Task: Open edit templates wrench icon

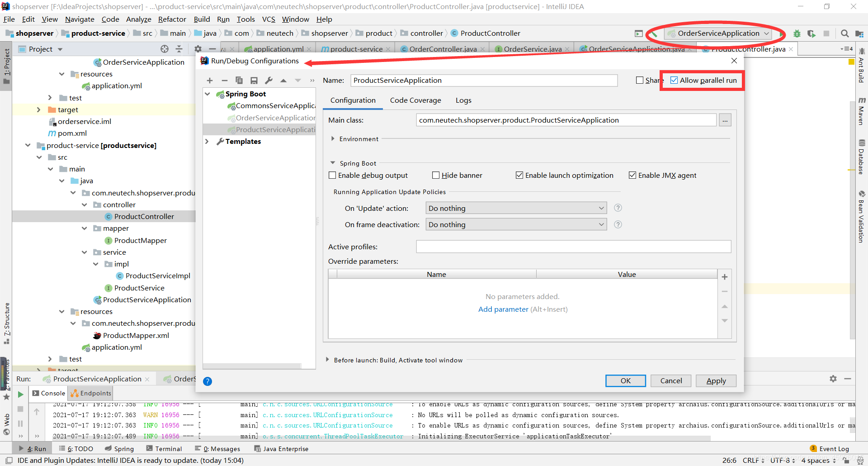Action: point(269,81)
